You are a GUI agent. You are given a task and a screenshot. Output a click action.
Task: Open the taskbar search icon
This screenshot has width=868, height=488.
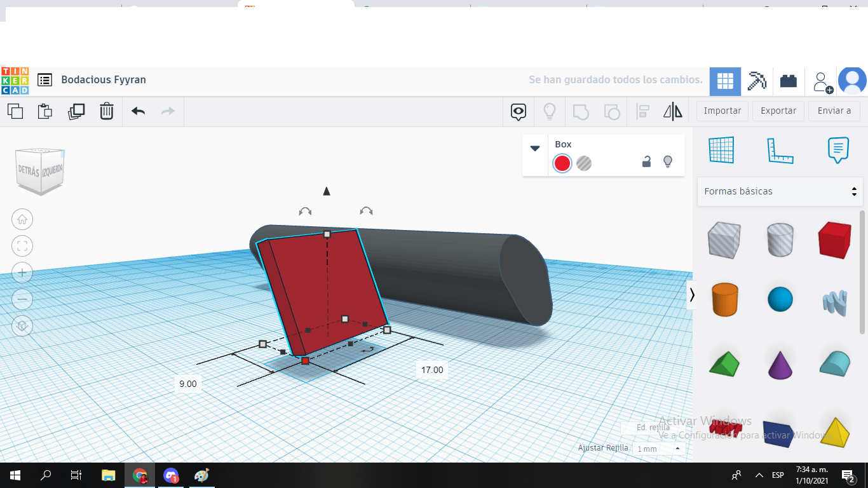[46, 475]
